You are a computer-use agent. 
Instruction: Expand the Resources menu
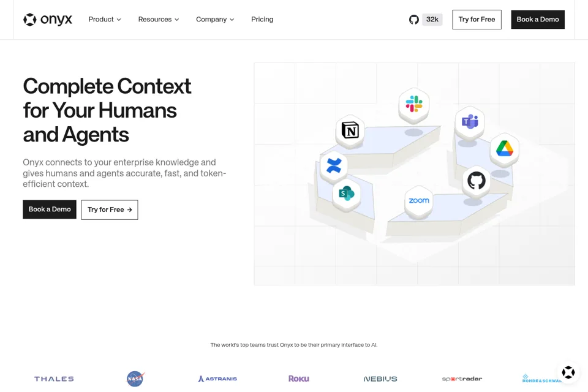tap(159, 20)
